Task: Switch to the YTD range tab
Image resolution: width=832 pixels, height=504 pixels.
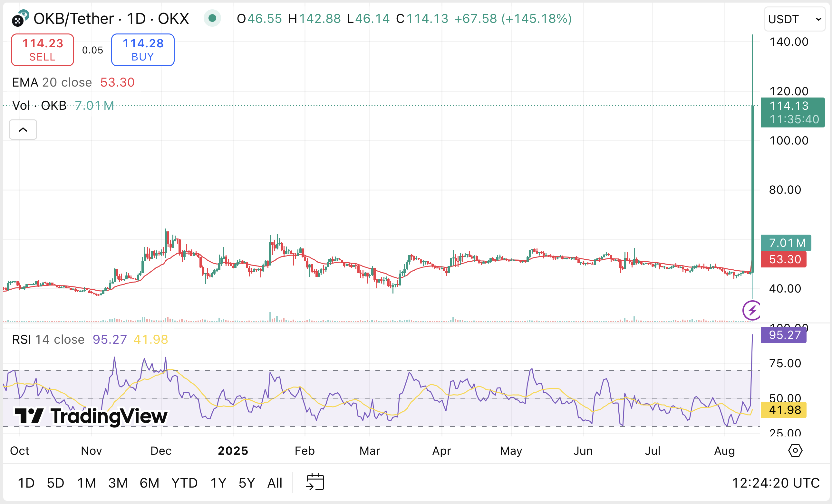Action: point(184,482)
